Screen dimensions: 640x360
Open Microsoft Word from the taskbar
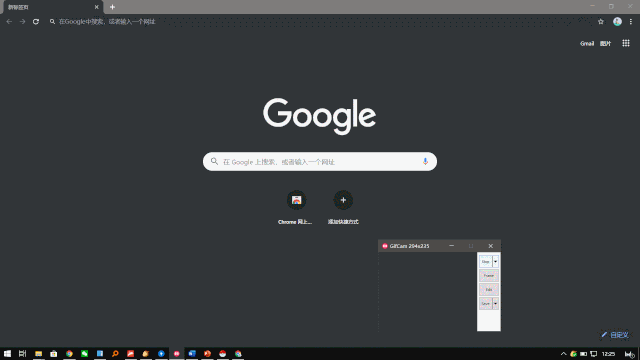pos(192,353)
